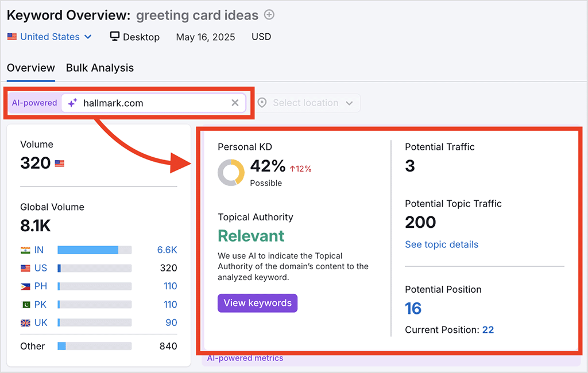Click the US flag next to Volume 320
588x373 pixels.
click(x=60, y=164)
